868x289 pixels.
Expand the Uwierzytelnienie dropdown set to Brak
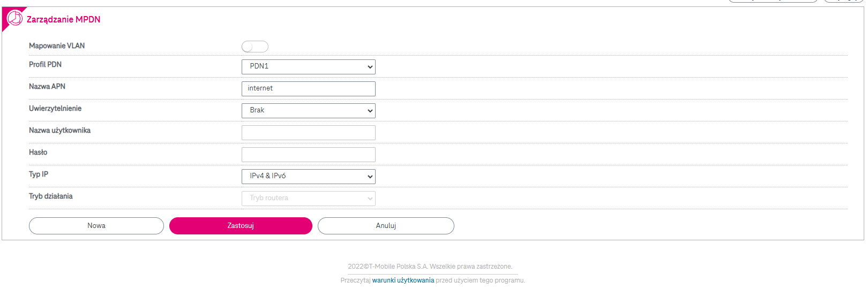coord(309,111)
